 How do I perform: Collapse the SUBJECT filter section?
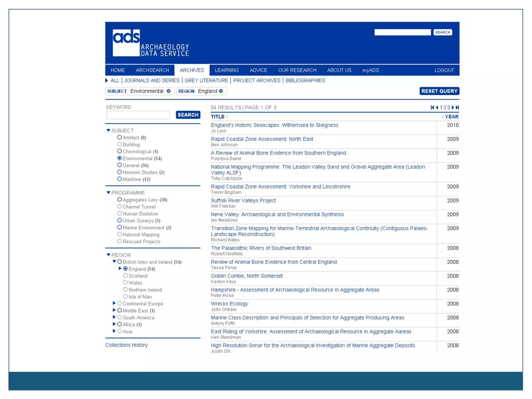tap(109, 130)
